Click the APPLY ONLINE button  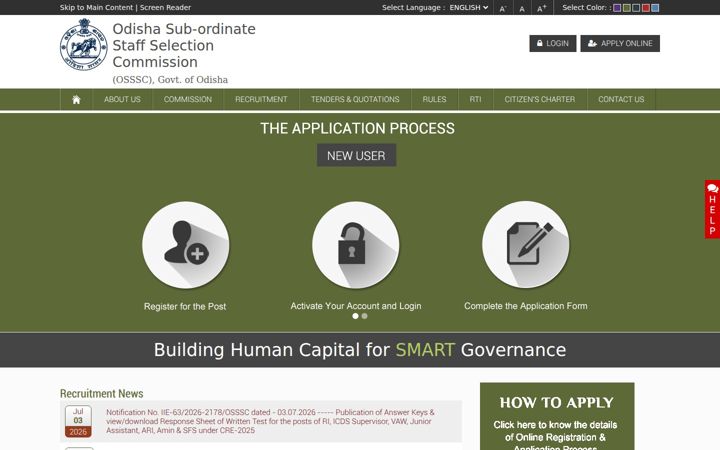pyautogui.click(x=620, y=43)
